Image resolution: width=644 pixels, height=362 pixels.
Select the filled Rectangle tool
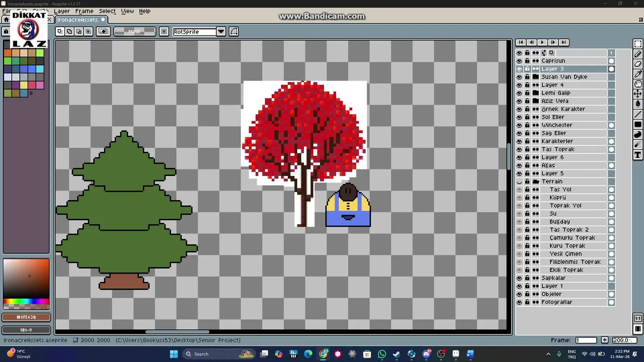[637, 124]
